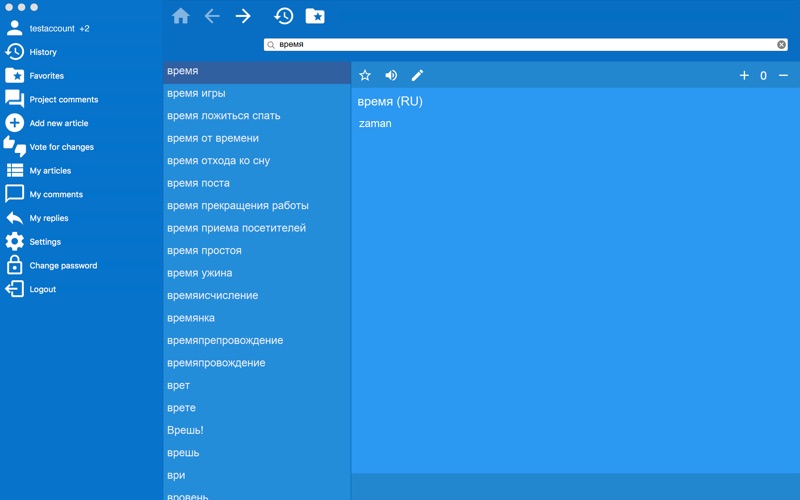Viewport: 800px width, 500px height.
Task: Open Settings label
Action: pyautogui.click(x=45, y=242)
